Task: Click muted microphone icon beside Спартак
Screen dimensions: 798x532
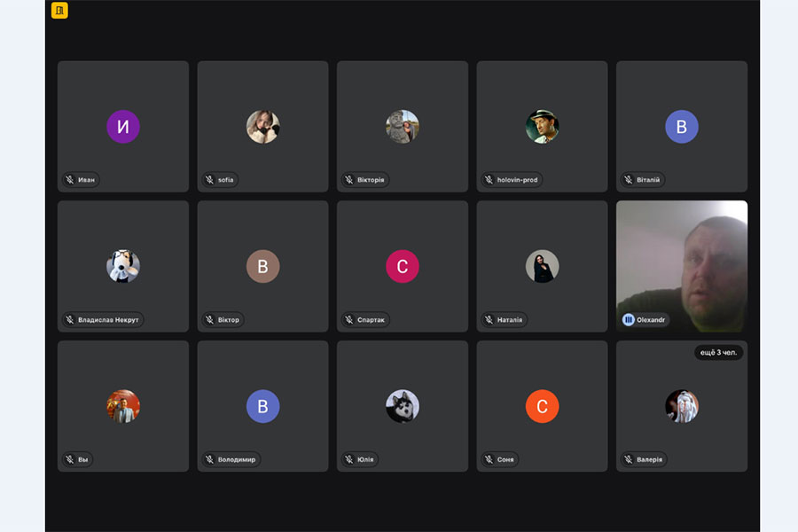Action: (349, 320)
